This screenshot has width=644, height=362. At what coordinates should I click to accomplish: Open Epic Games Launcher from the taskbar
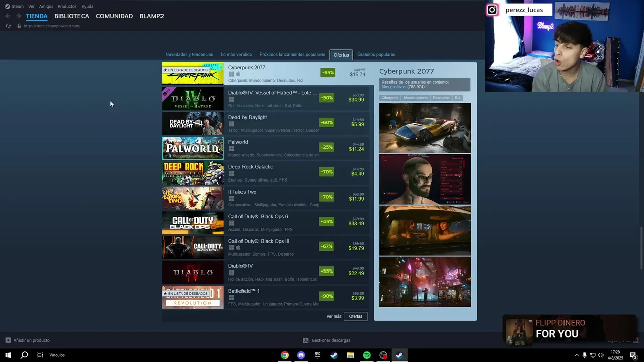click(x=317, y=355)
